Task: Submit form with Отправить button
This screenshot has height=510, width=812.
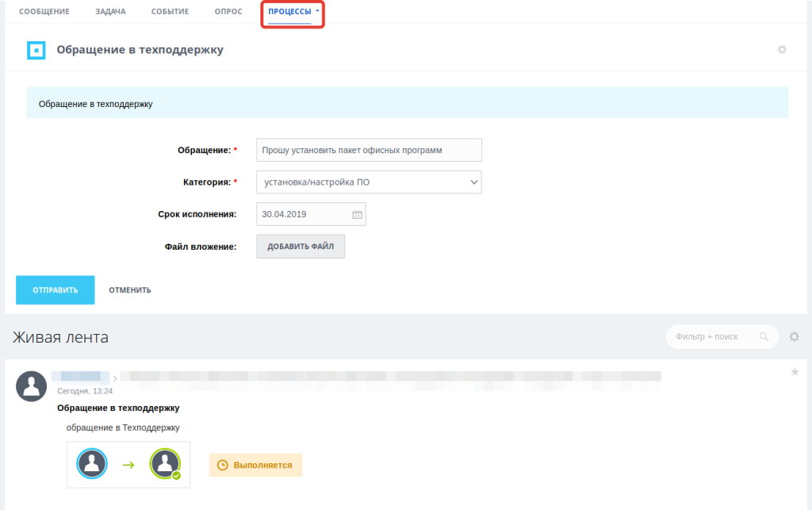Action: point(56,290)
